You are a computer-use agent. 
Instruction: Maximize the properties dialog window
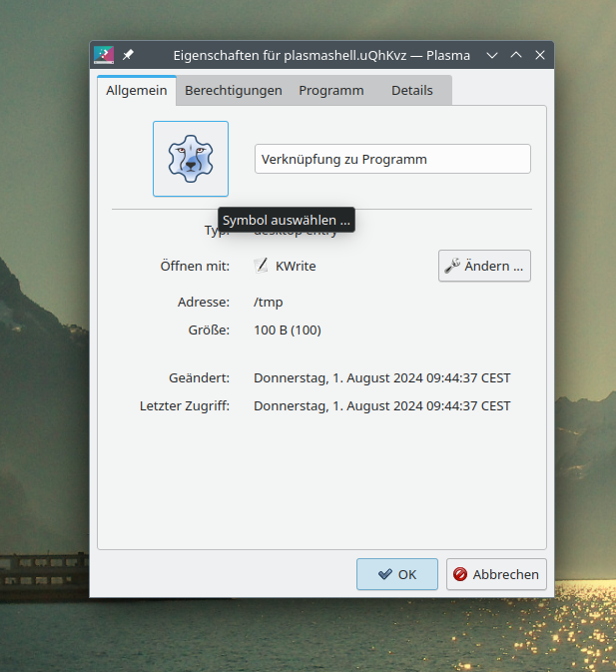pyautogui.click(x=516, y=55)
